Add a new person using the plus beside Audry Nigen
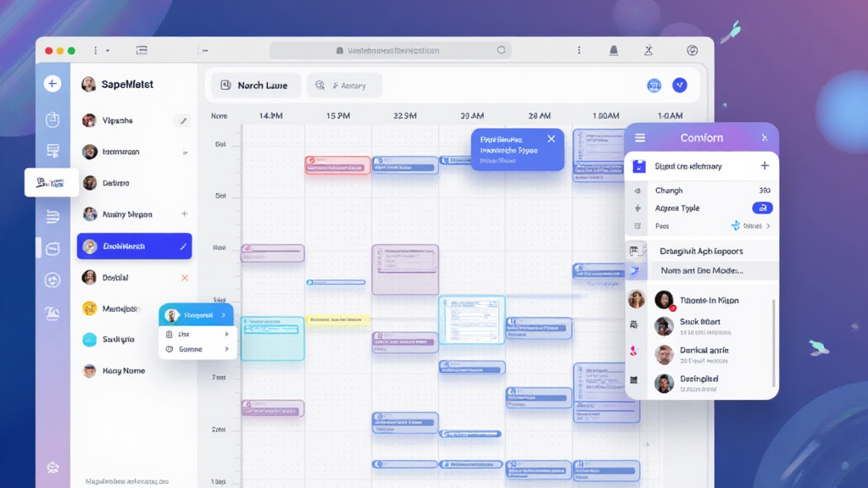 (x=185, y=213)
